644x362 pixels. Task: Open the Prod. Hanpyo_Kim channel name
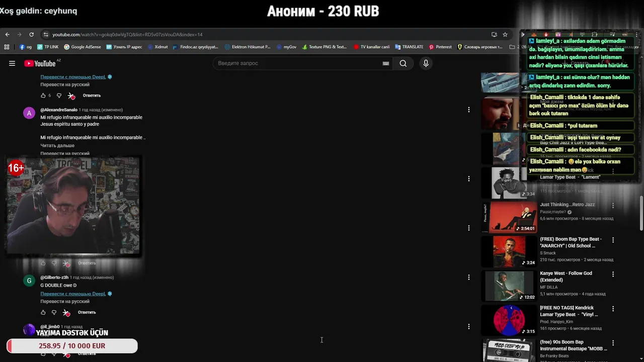[x=556, y=321]
